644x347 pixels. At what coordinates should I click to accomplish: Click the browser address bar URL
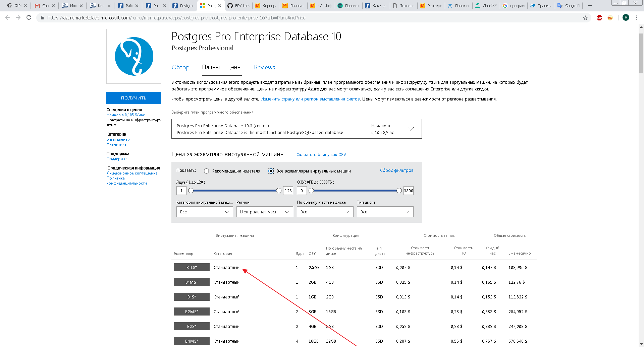176,18
